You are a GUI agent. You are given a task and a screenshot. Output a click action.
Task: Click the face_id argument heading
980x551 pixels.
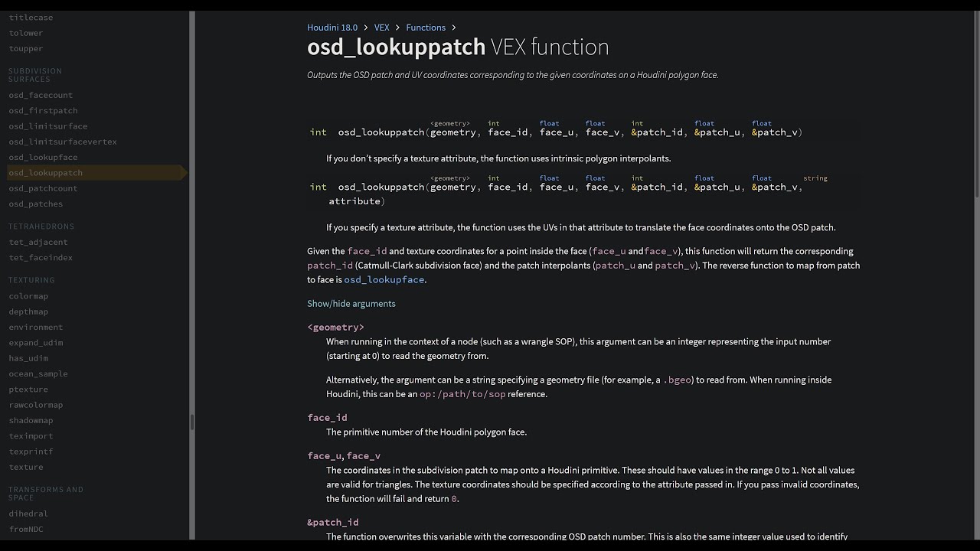pyautogui.click(x=327, y=418)
